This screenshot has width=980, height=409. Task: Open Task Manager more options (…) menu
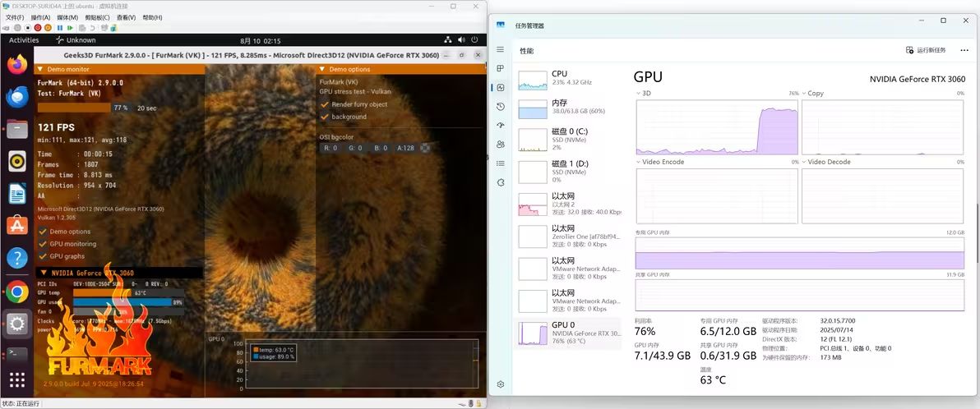[964, 51]
